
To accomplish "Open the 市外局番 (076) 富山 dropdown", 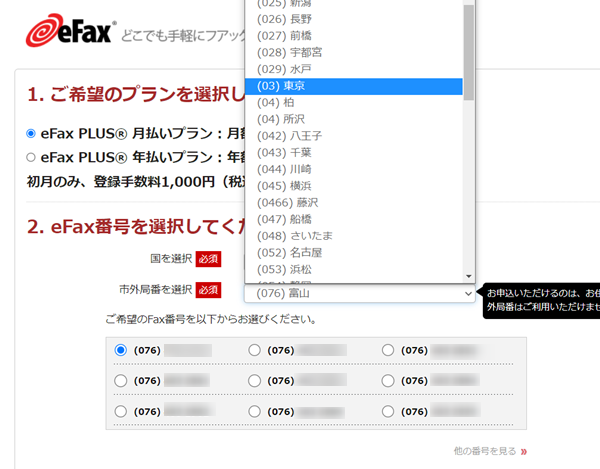I will 360,293.
